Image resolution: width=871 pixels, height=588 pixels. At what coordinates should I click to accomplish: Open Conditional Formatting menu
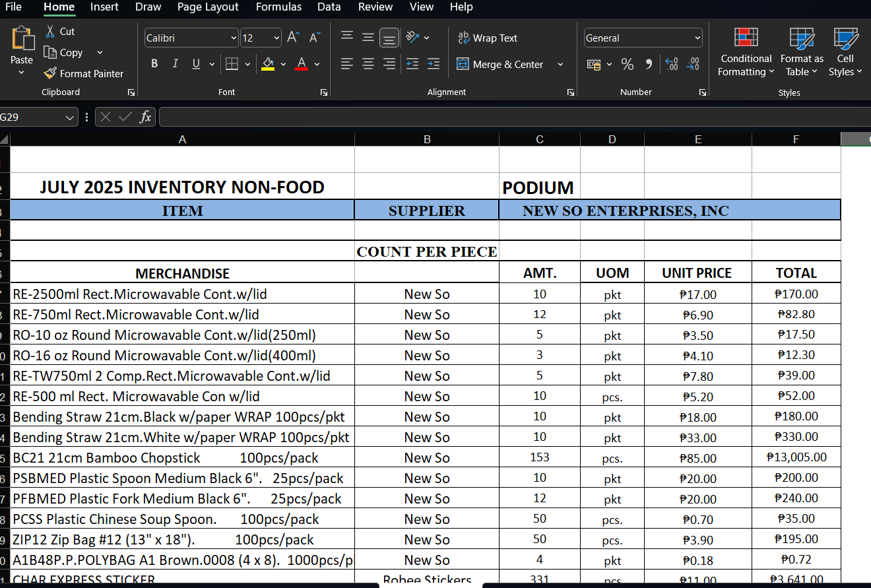pyautogui.click(x=746, y=52)
